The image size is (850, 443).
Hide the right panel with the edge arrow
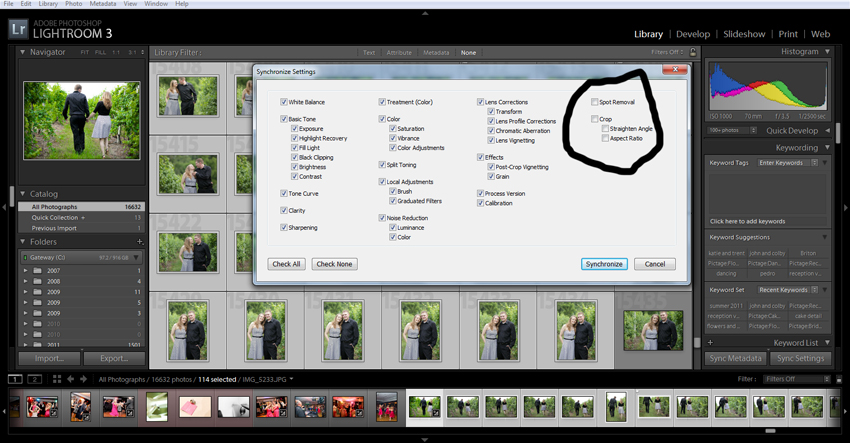846,207
